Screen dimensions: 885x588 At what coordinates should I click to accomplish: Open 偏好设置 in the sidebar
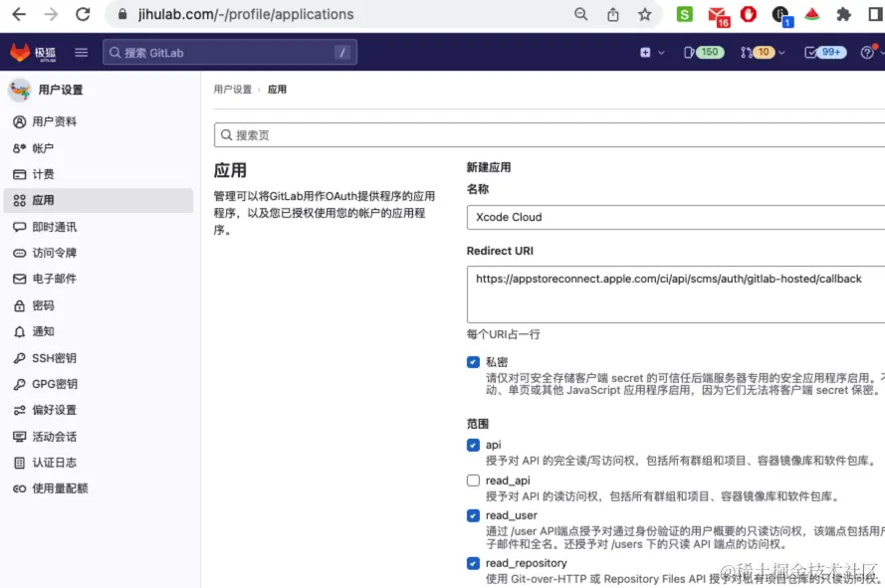(x=99, y=410)
